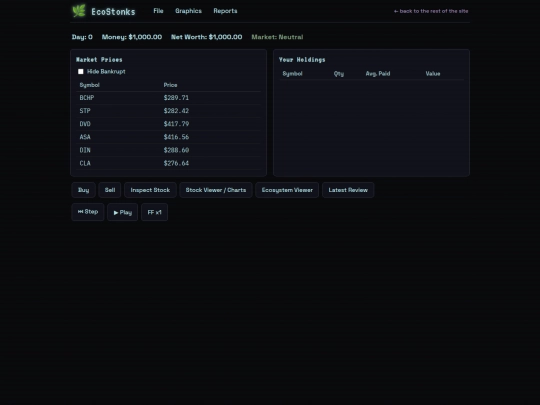Click the Holdings Symbol column header
Screen dimensions: 540x405
tap(292, 74)
